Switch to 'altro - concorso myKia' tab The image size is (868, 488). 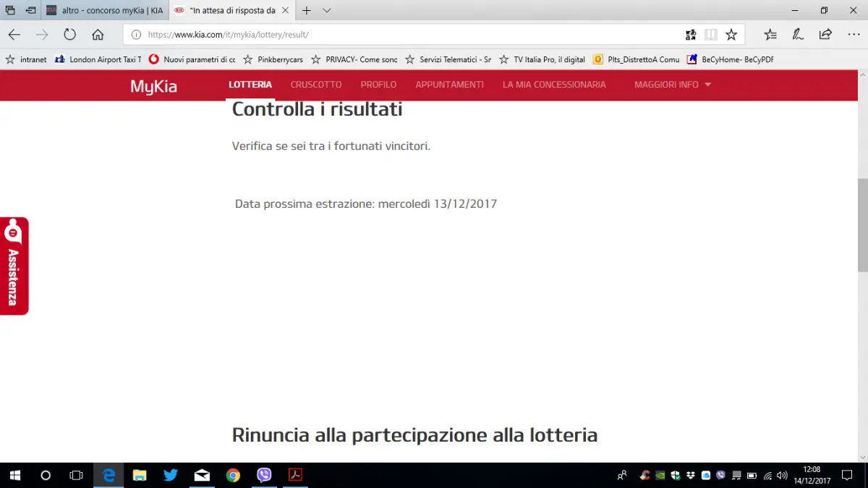(x=106, y=11)
